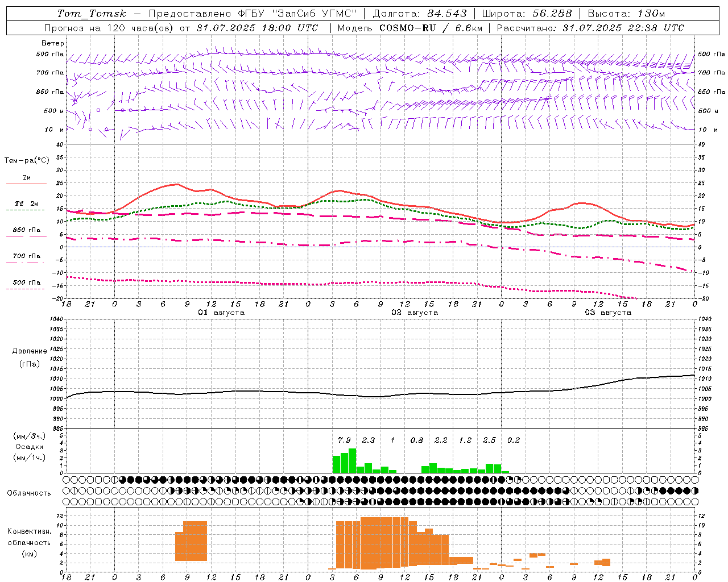Click the Рассчитано: 31.07.2025 22:38 UTC text
The width and height of the screenshot is (728, 582).
click(x=590, y=28)
